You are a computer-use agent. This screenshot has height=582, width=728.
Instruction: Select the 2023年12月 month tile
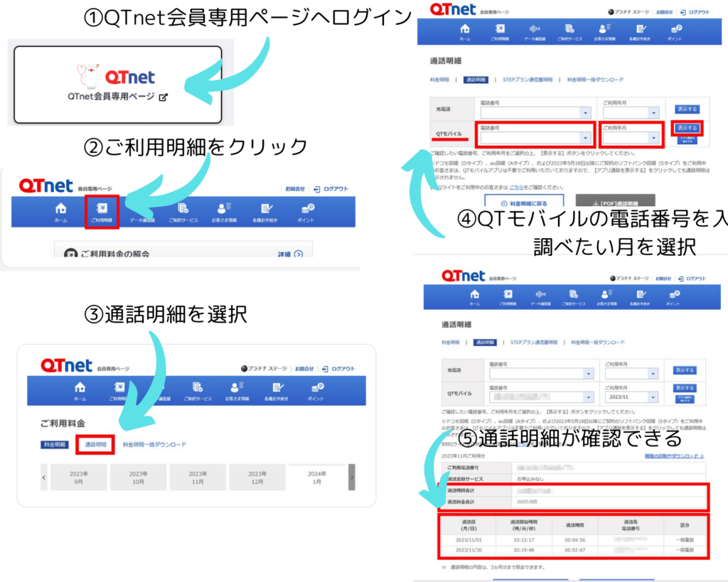[x=257, y=478]
